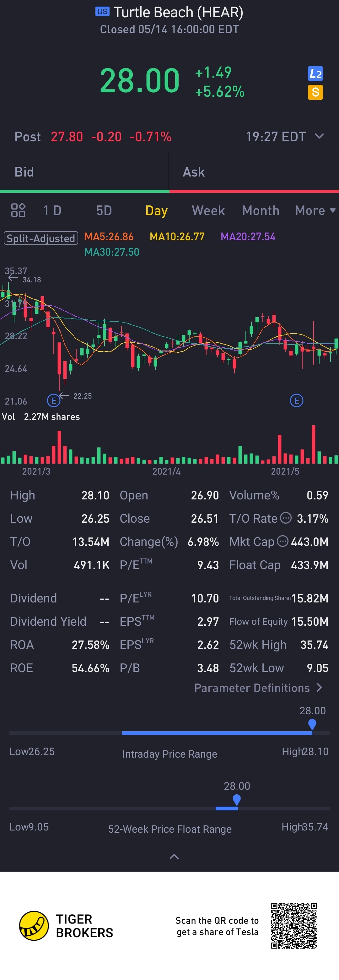Open the chart layout grid icon
339x980 pixels.
(x=18, y=210)
